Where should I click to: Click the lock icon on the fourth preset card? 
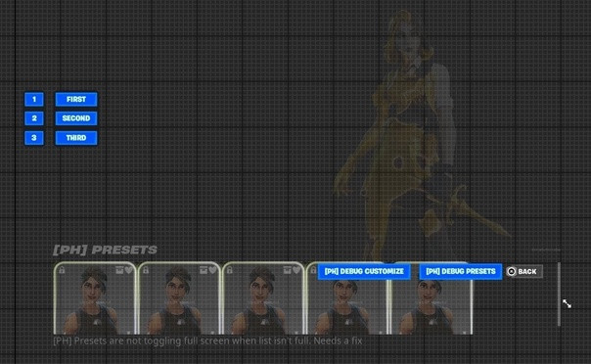(313, 270)
